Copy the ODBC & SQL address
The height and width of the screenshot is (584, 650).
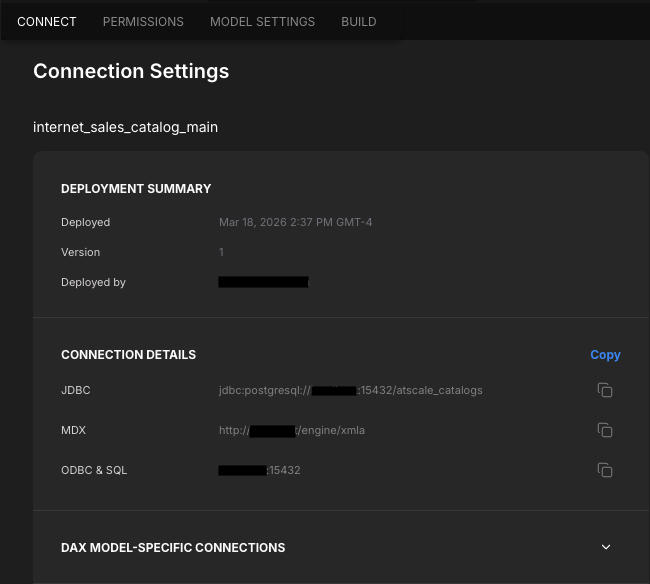(605, 470)
